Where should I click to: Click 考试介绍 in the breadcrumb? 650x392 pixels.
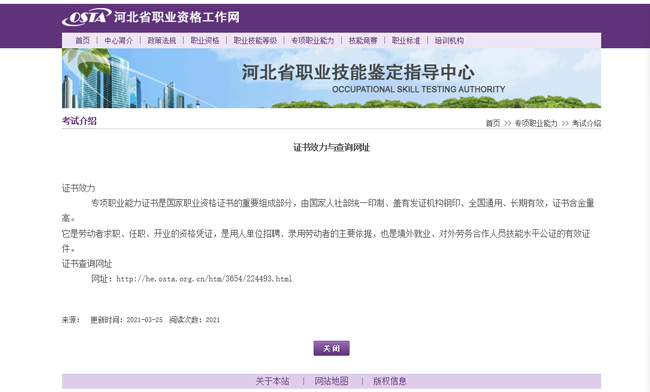click(587, 123)
